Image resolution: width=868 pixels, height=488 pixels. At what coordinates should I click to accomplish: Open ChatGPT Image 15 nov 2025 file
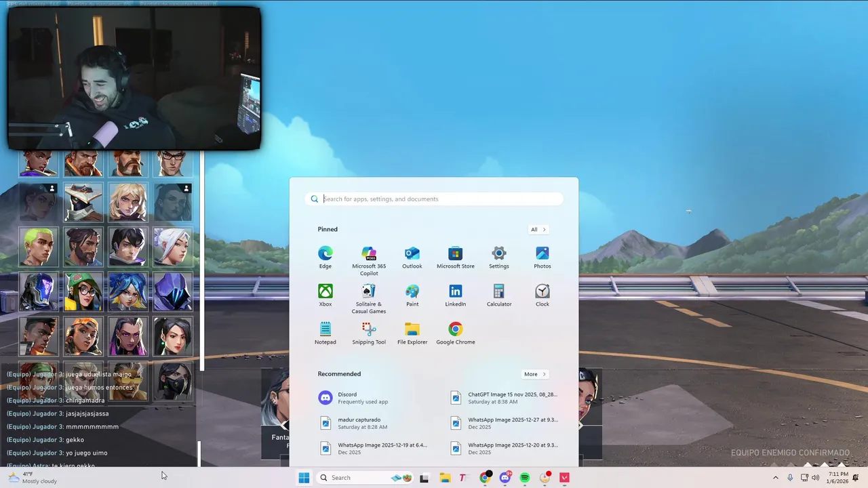(505, 398)
